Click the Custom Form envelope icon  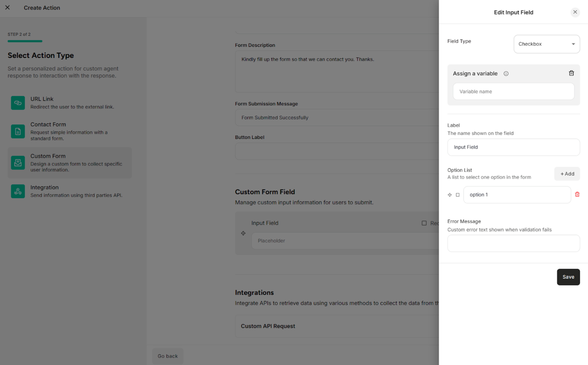coord(18,163)
